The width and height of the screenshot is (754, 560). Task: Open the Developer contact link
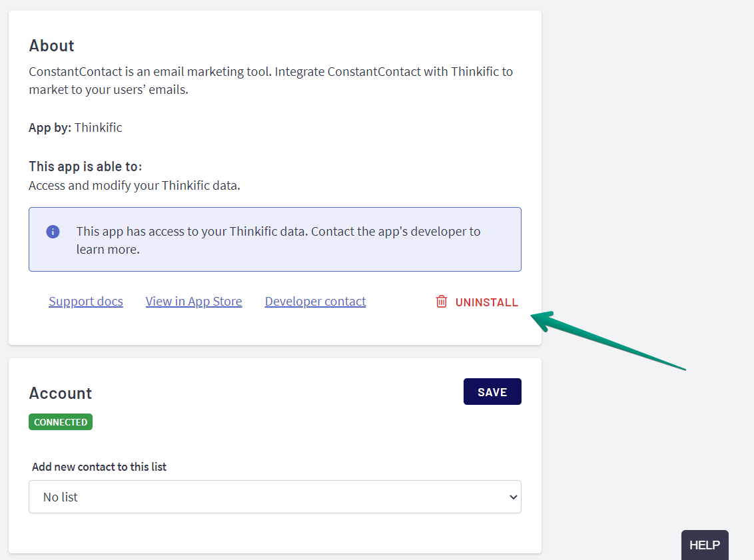(316, 302)
